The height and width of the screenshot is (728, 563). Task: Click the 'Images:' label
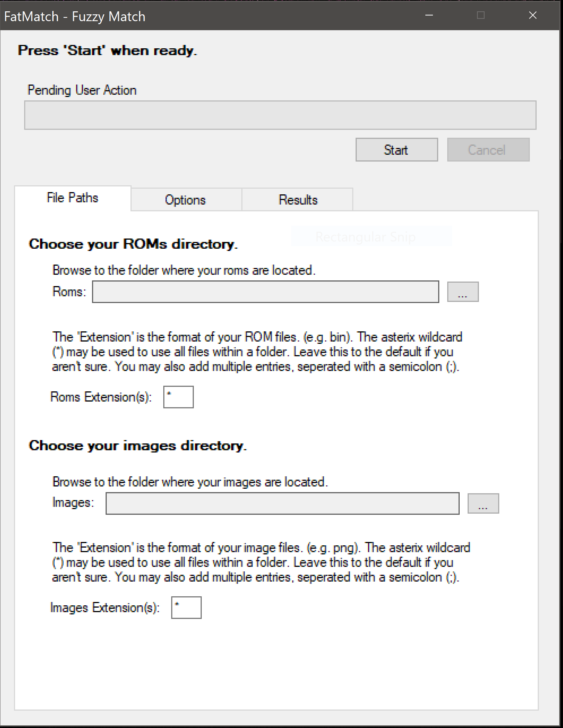pyautogui.click(x=73, y=503)
